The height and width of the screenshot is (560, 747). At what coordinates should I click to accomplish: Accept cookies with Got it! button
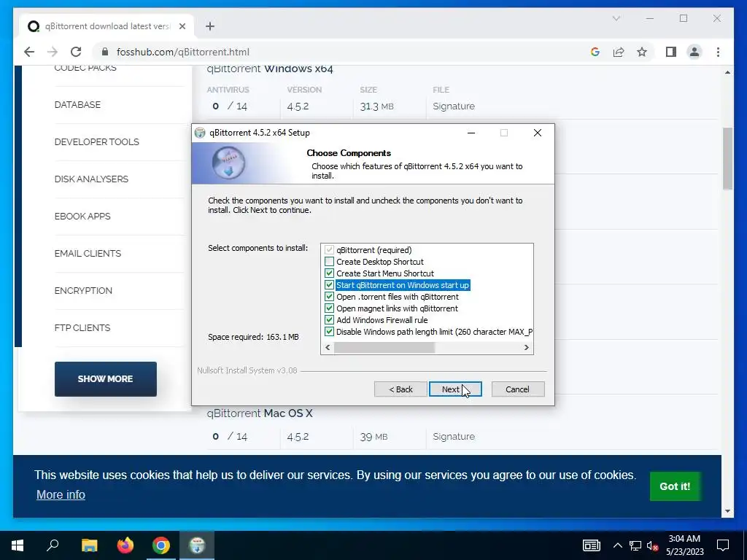pos(675,486)
